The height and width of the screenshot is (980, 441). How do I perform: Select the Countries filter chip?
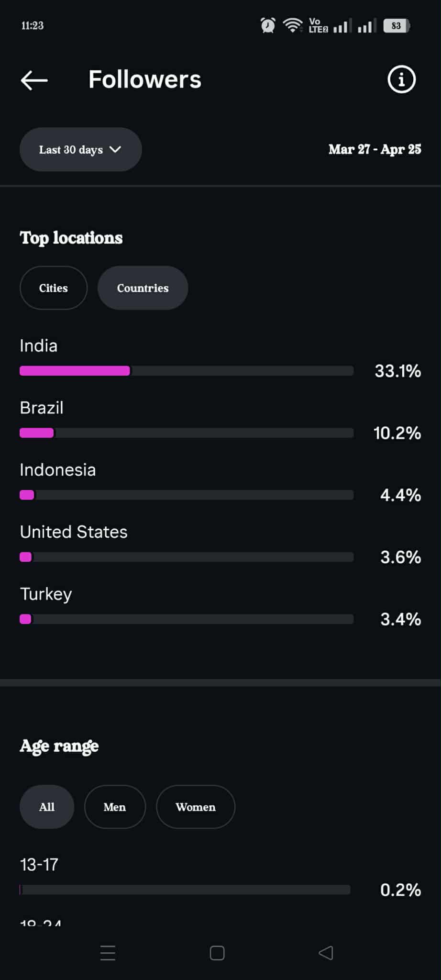pos(143,288)
